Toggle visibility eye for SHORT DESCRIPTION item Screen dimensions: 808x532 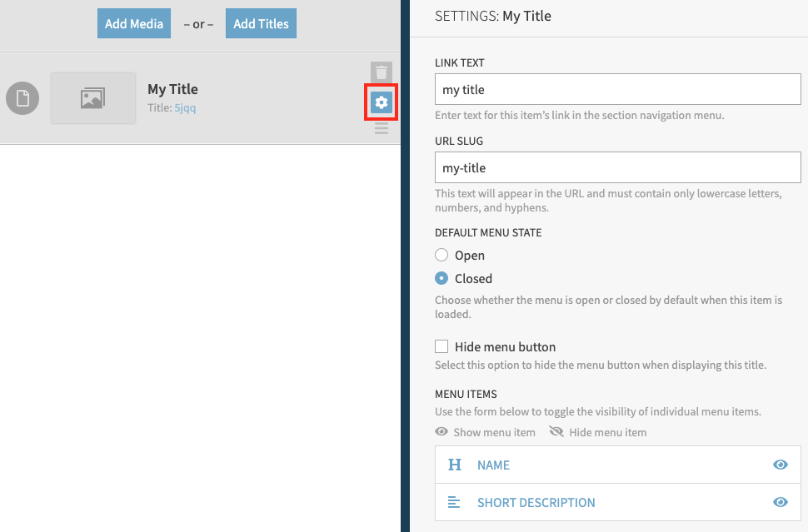(780, 502)
